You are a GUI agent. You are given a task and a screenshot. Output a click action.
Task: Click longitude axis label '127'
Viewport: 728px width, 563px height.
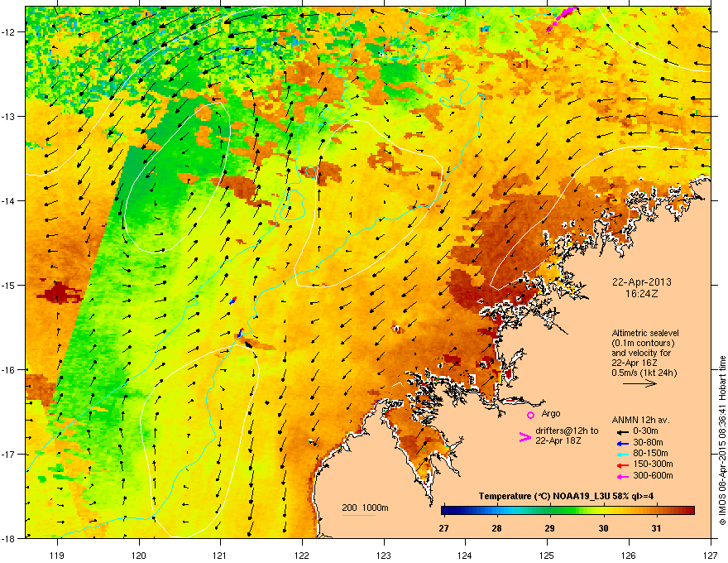[711, 556]
